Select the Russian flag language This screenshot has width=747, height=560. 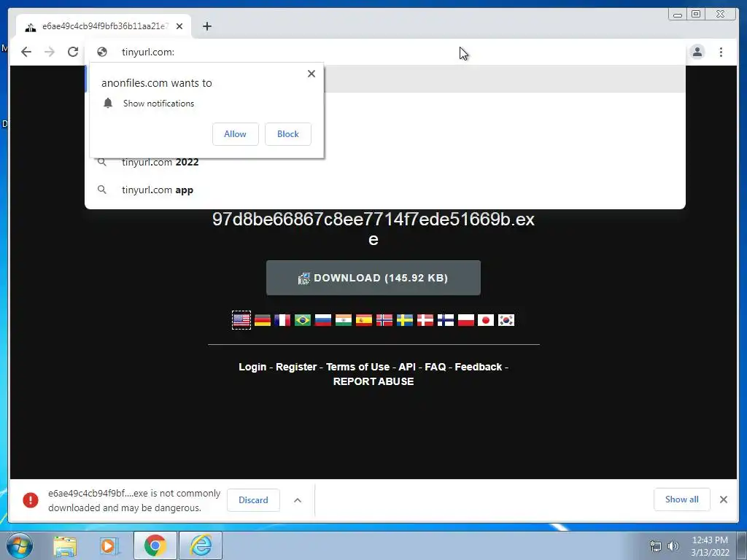click(x=323, y=320)
